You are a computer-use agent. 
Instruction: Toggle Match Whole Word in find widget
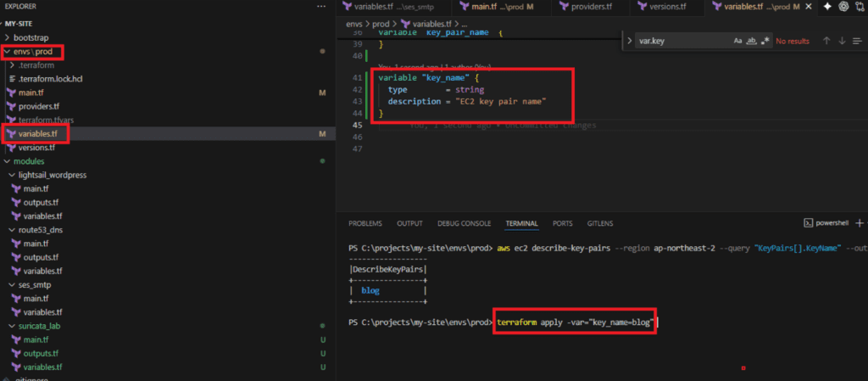752,41
